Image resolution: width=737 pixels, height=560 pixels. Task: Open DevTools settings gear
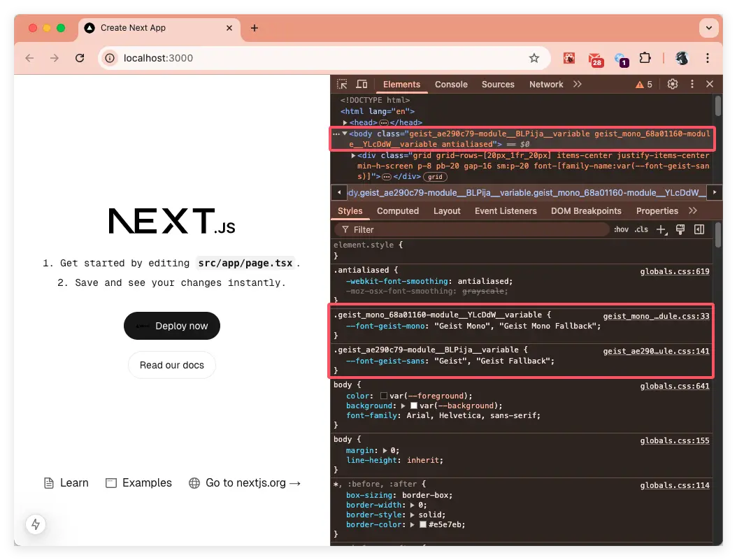pyautogui.click(x=673, y=84)
